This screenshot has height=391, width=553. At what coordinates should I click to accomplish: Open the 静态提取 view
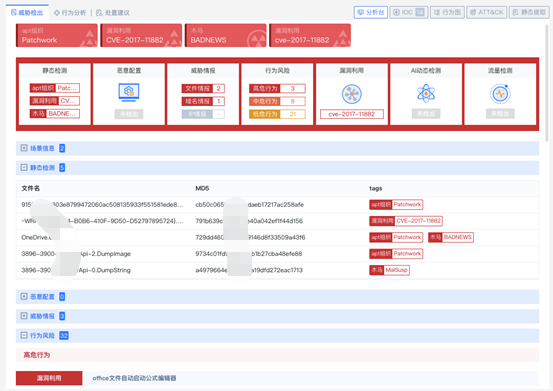[x=529, y=12]
